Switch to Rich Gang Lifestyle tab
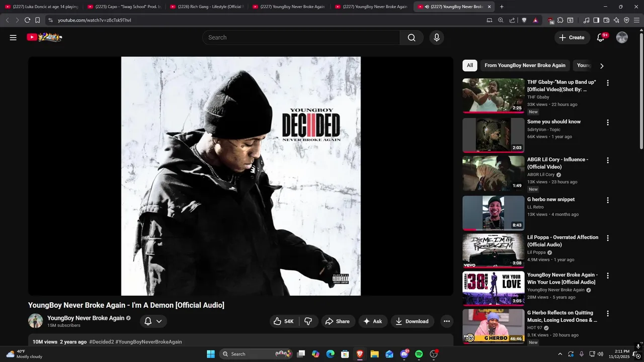Image resolution: width=644 pixels, height=362 pixels. 206,7
